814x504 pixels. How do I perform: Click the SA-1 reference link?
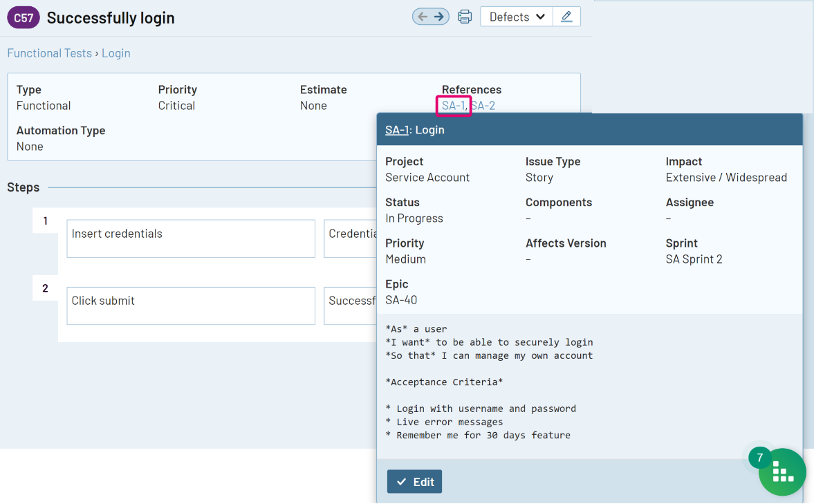[453, 106]
